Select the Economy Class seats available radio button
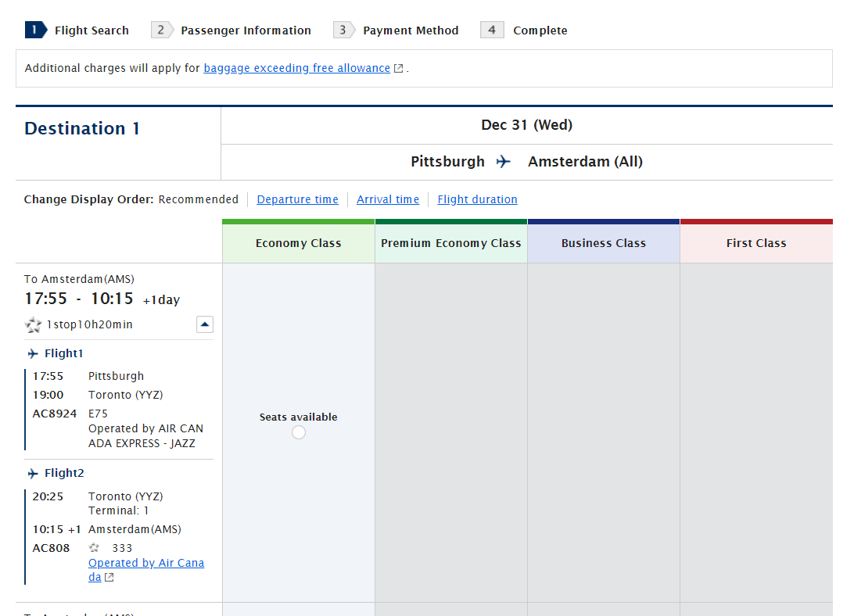This screenshot has height=616, width=854. [299, 432]
